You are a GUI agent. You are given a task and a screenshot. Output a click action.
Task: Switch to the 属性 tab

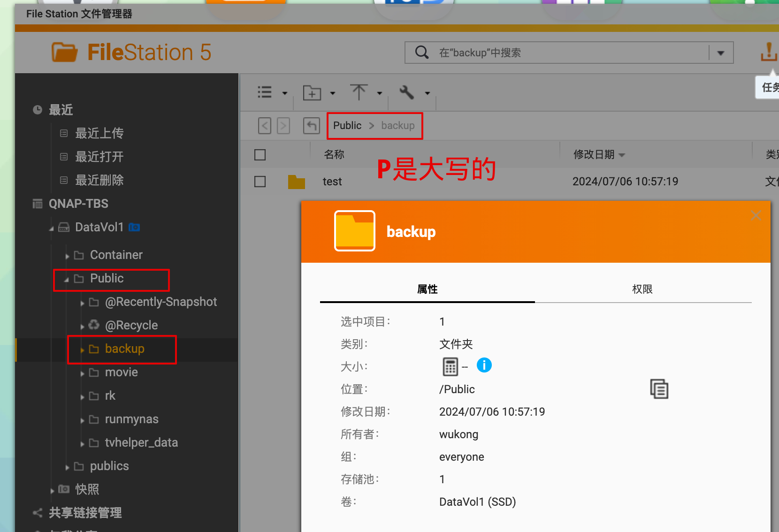[428, 289]
